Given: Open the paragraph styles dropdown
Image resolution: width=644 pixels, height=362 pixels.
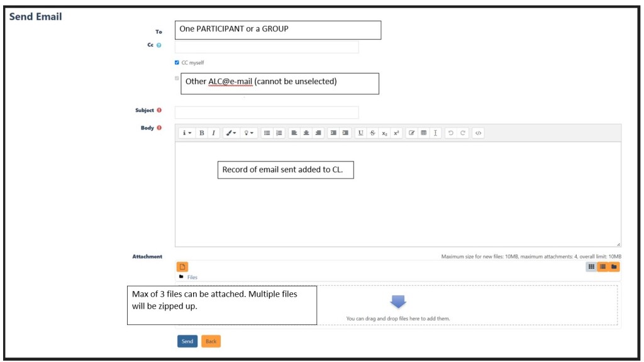Looking at the screenshot, I should 187,133.
